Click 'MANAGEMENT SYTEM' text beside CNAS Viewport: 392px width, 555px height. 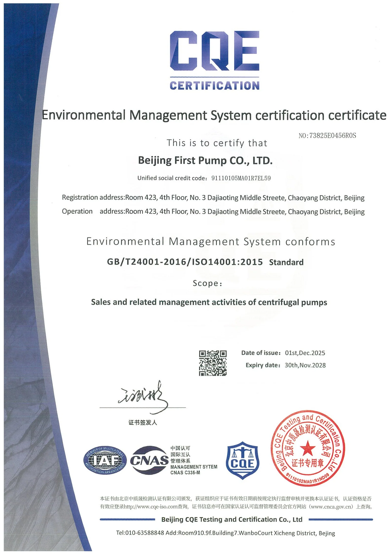tap(194, 467)
